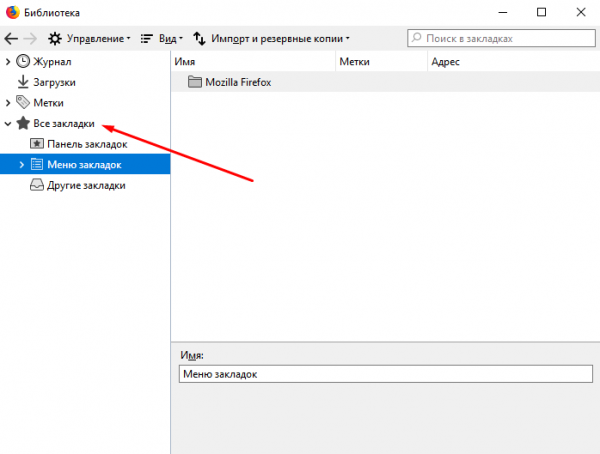This screenshot has width=600, height=454.
Task: Click the Другие закладки tray icon
Action: (x=37, y=185)
